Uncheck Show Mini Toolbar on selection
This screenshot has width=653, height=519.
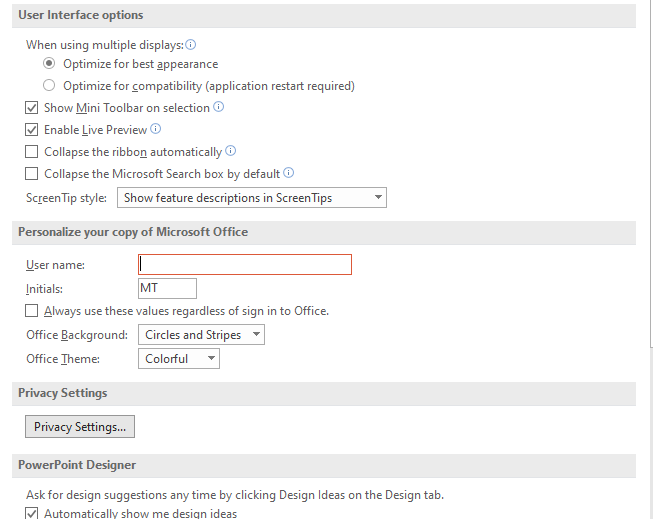pos(32,108)
